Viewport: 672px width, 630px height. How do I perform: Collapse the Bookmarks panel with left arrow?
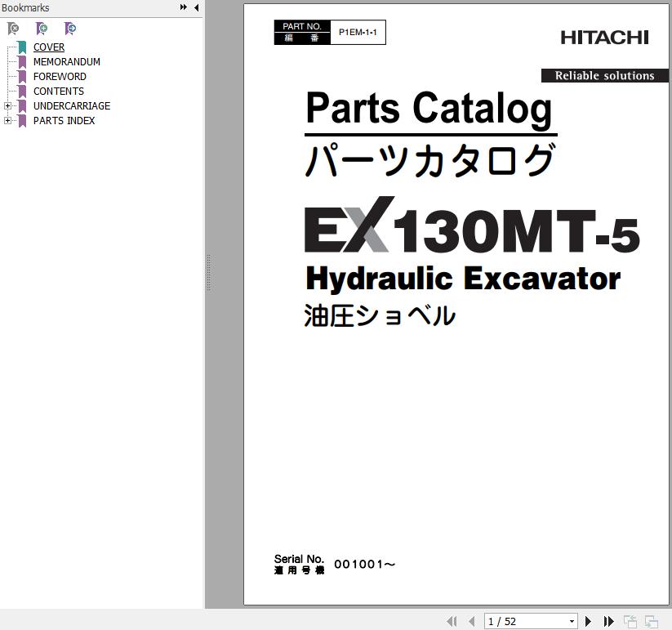coord(196,7)
